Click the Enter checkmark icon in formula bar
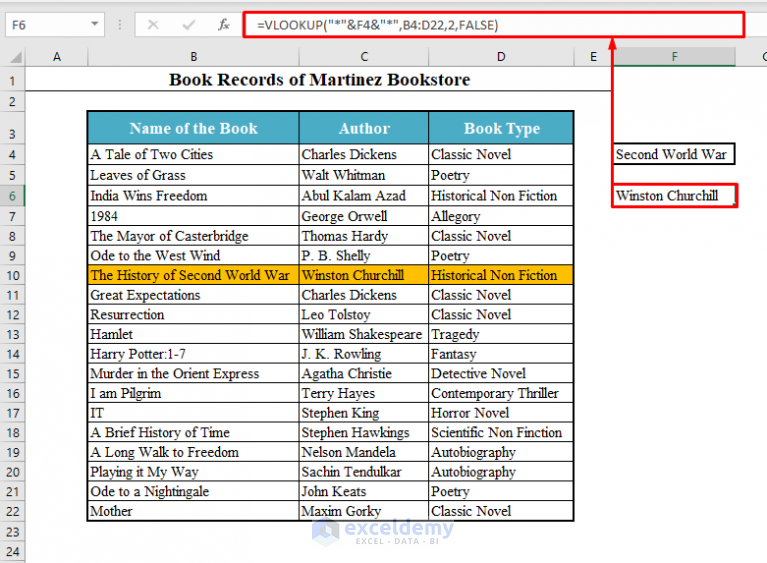This screenshot has width=767, height=563. 189,24
